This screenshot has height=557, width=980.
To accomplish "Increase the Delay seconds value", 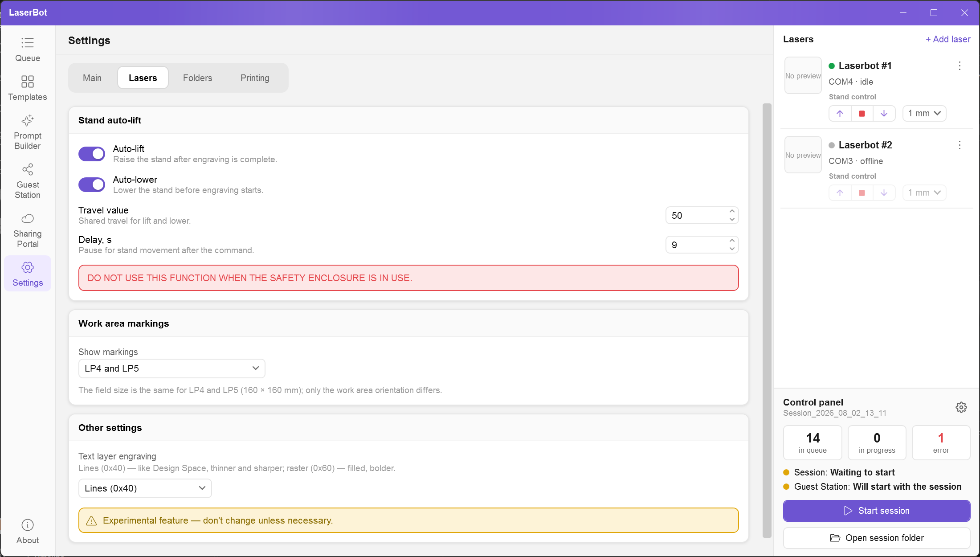I will coord(732,241).
